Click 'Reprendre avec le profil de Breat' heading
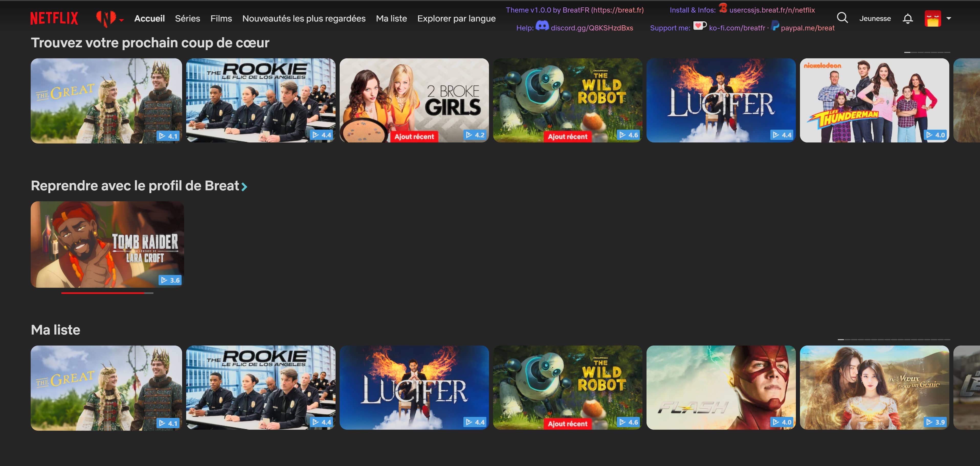Viewport: 980px width, 466px height. coord(135,186)
